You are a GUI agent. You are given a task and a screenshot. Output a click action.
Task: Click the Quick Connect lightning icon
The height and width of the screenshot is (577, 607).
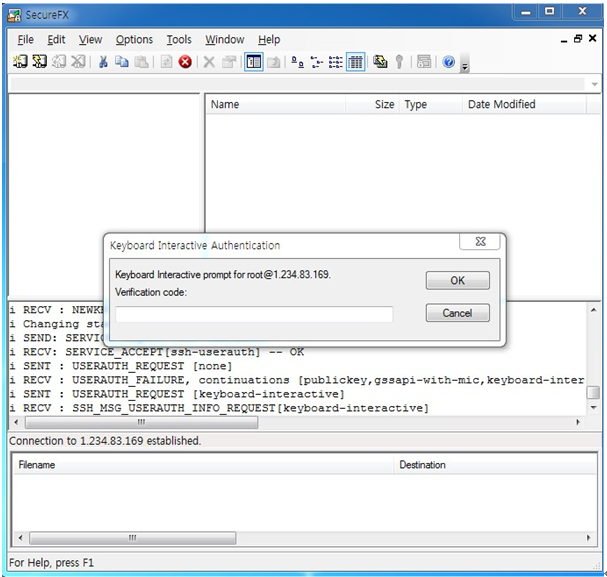tap(39, 62)
